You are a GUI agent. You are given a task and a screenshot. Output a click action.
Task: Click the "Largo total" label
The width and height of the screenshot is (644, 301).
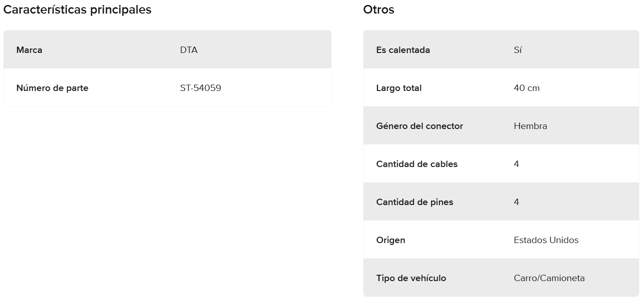pos(399,88)
